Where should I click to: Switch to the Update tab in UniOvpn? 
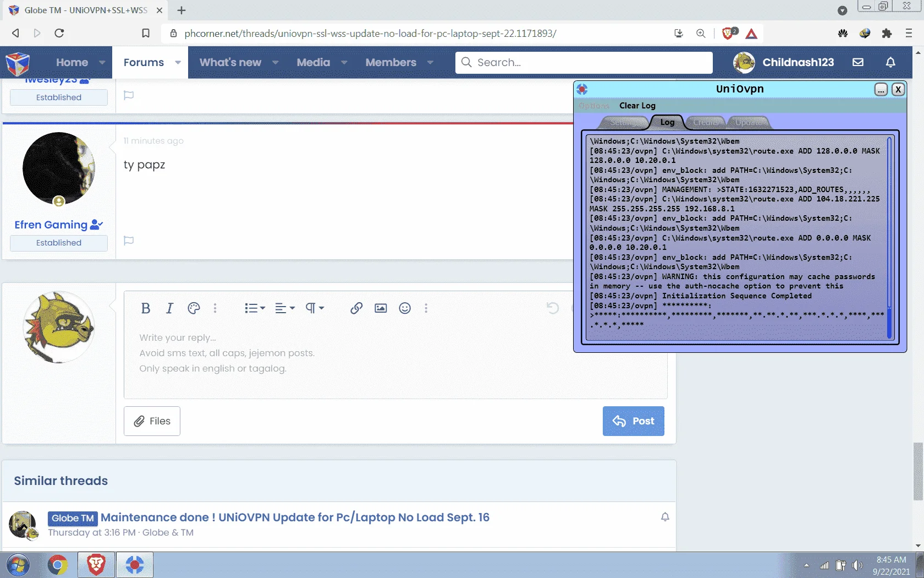coord(749,122)
